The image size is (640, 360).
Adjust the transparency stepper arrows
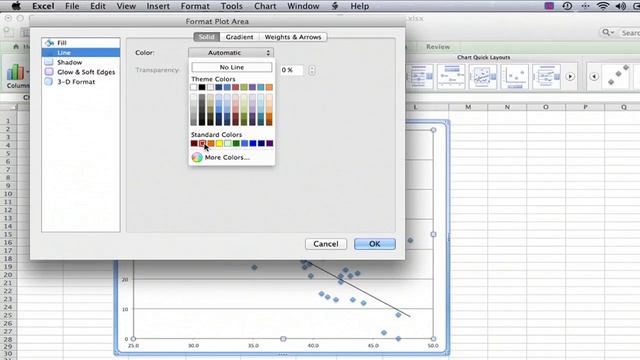pos(312,70)
